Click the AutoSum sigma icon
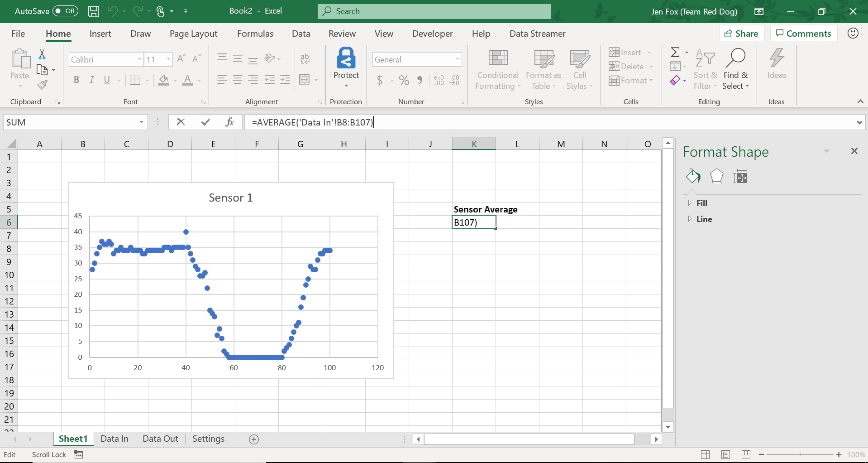 [x=675, y=52]
